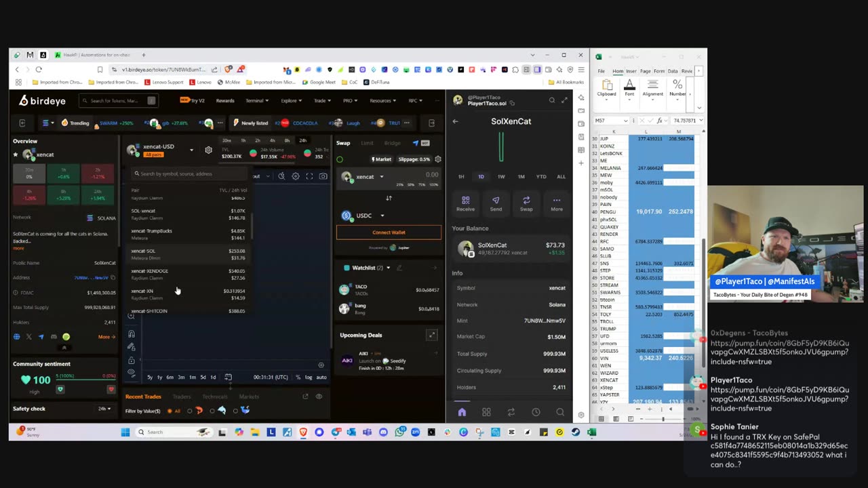Click go-to-date icon on chart range bar
The width and height of the screenshot is (868, 488).
coord(228,377)
